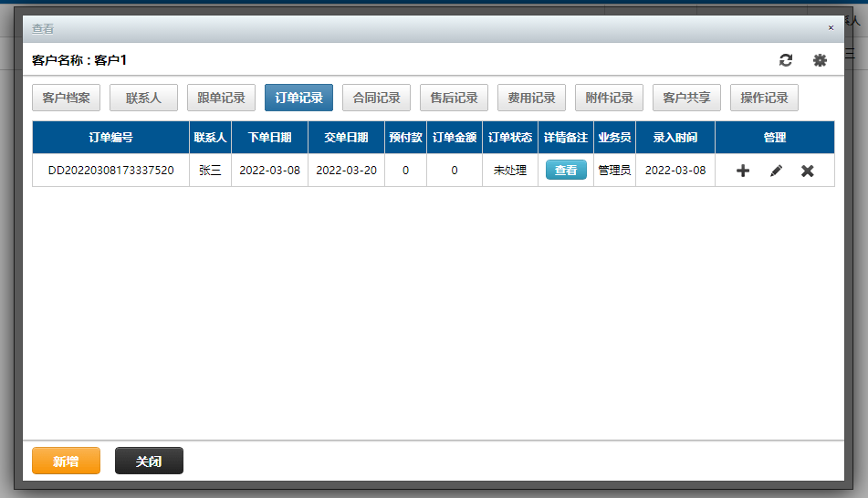Image resolution: width=868 pixels, height=498 pixels.
Task: Click the 录入时间 column header
Action: click(675, 137)
